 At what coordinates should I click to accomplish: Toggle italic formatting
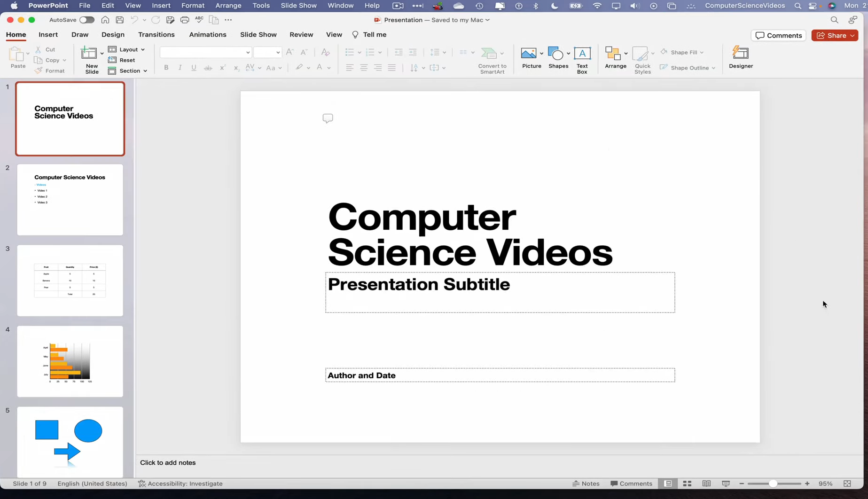tap(180, 68)
